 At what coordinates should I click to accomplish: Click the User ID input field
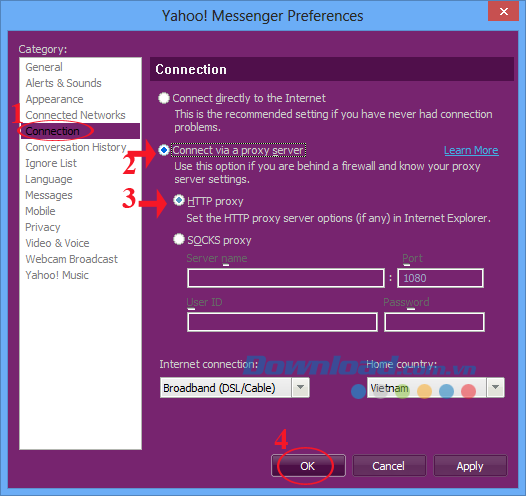[282, 322]
